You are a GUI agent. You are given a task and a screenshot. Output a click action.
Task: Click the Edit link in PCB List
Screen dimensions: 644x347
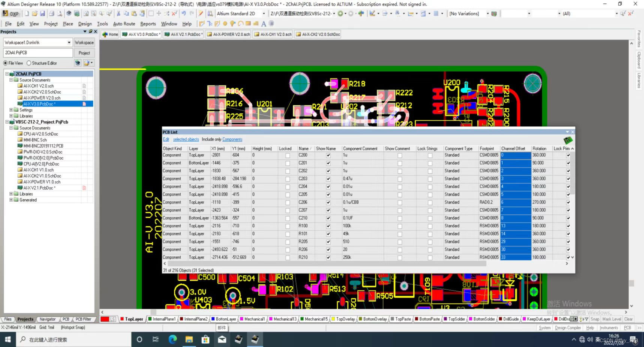coord(166,139)
